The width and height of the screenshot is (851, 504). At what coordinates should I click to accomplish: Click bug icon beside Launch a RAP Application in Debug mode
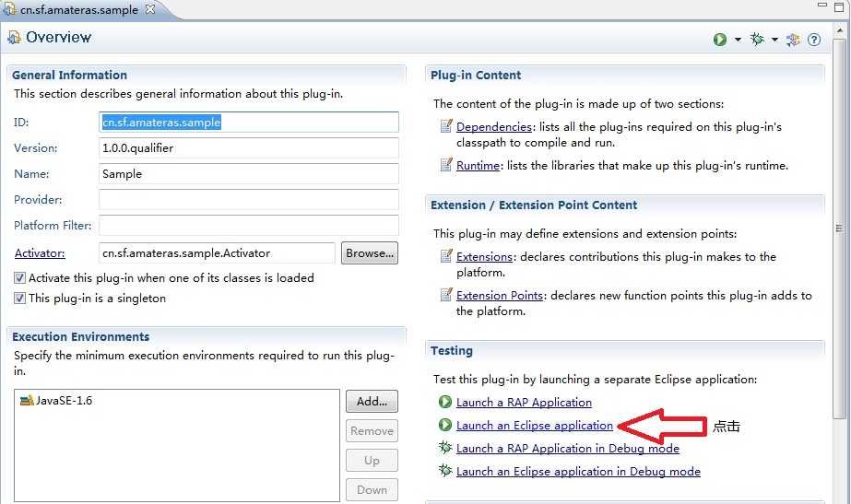(445, 448)
